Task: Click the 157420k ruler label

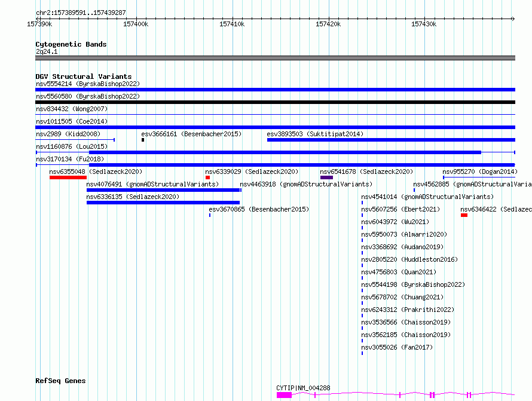Action: point(328,24)
